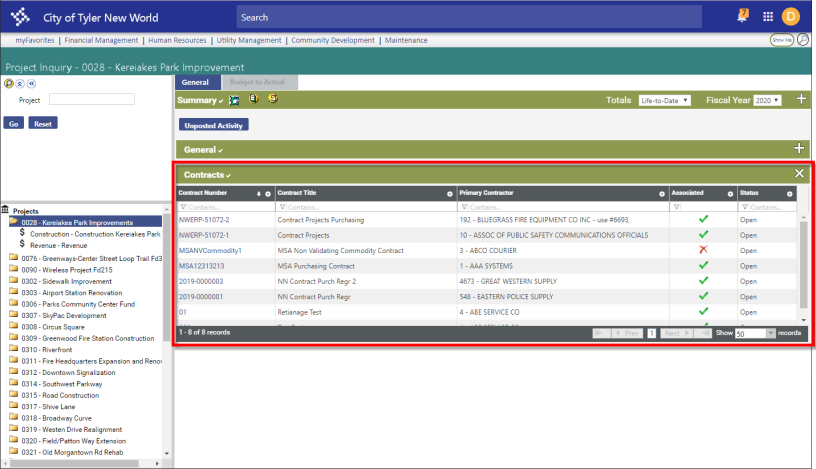Click the contracts grid vertical scrollbar
The height and width of the screenshot is (469, 816).
click(804, 263)
